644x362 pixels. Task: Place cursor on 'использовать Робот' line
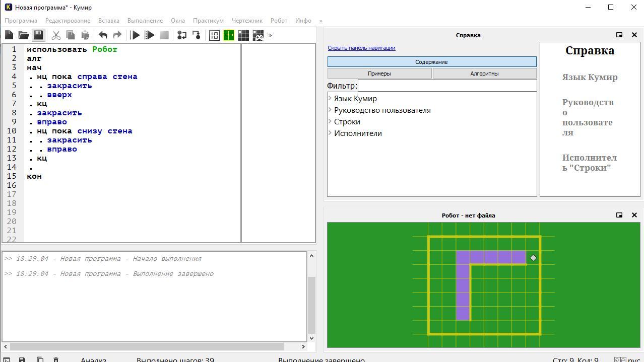pos(72,49)
